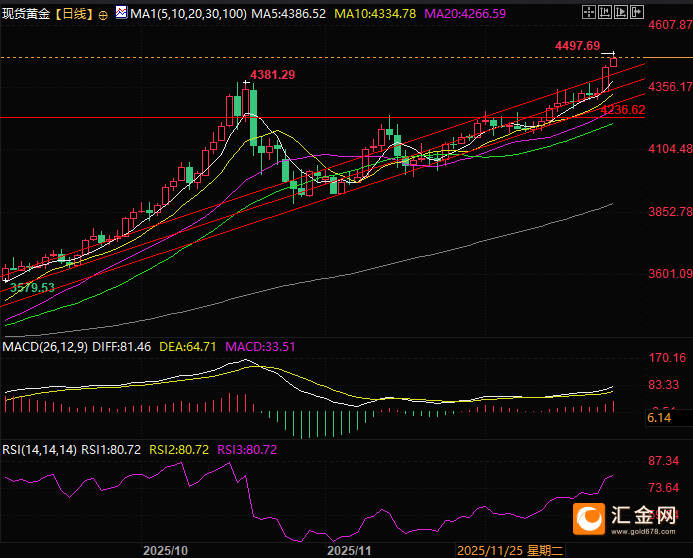Click the MACD:33.51 readout
This screenshot has height=558, width=693.
coord(260,347)
